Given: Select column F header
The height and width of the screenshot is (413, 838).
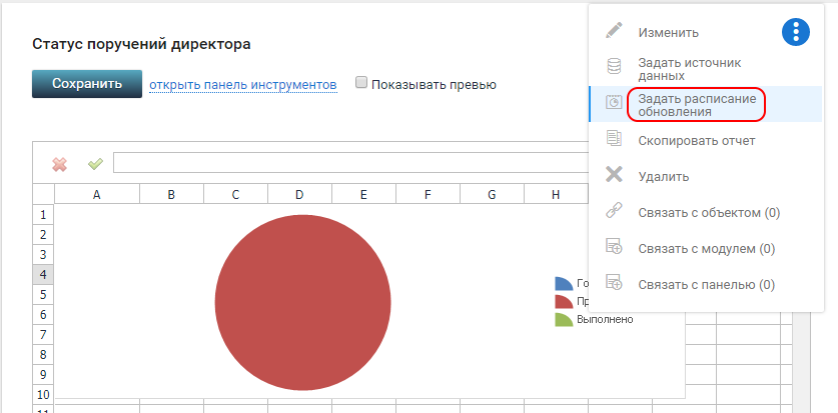Looking at the screenshot, I should pos(428,194).
